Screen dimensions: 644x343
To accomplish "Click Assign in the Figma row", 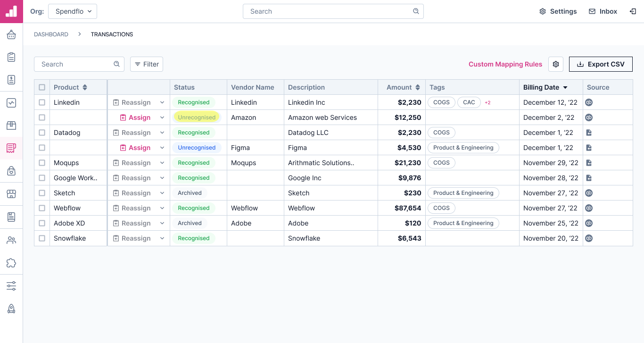I will pyautogui.click(x=135, y=148).
